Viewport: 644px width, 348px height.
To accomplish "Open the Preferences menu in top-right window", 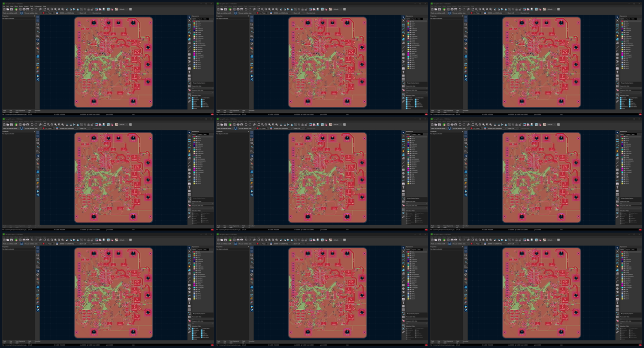I will pos(466,6).
